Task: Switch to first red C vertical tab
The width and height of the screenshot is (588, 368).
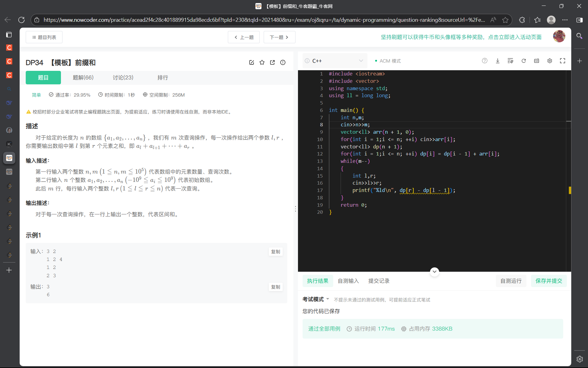Action: point(9,48)
